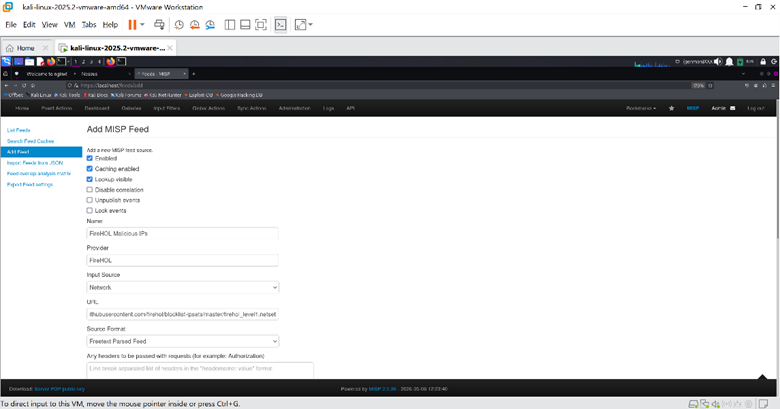The width and height of the screenshot is (780, 409).
Task: Open VMware View menu
Action: pyautogui.click(x=49, y=25)
